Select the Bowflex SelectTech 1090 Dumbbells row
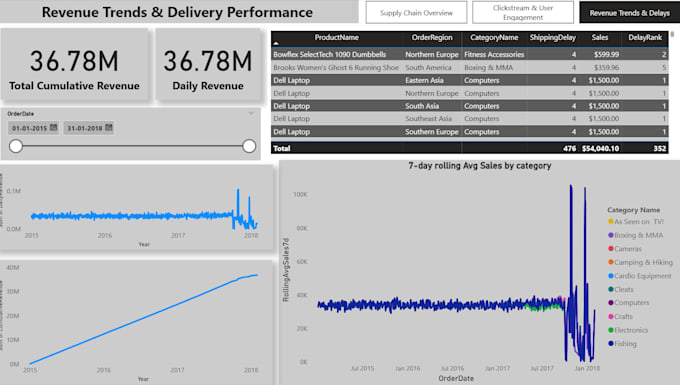Viewport: 680px width, 385px height. [470, 54]
